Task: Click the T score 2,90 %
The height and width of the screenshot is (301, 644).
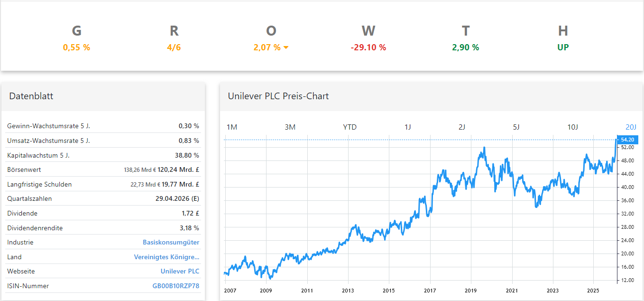Action: point(465,47)
